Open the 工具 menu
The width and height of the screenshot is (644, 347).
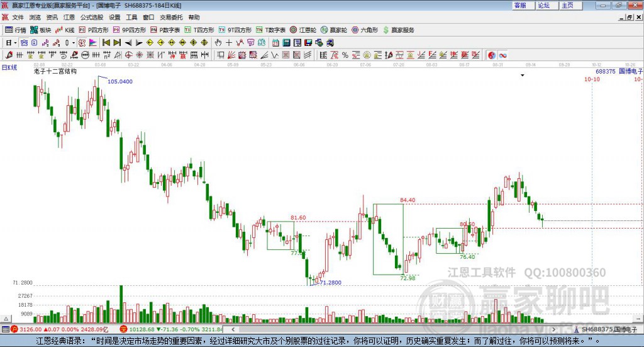[131, 17]
